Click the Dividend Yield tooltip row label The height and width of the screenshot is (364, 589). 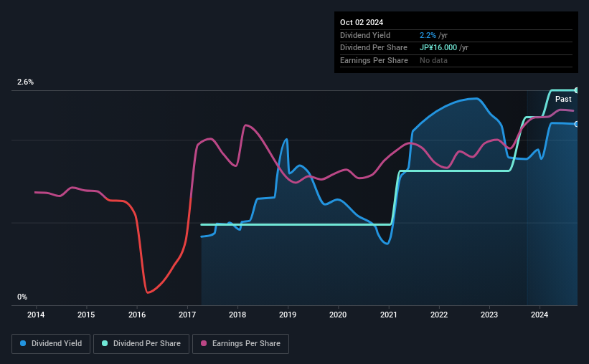pyautogui.click(x=365, y=35)
